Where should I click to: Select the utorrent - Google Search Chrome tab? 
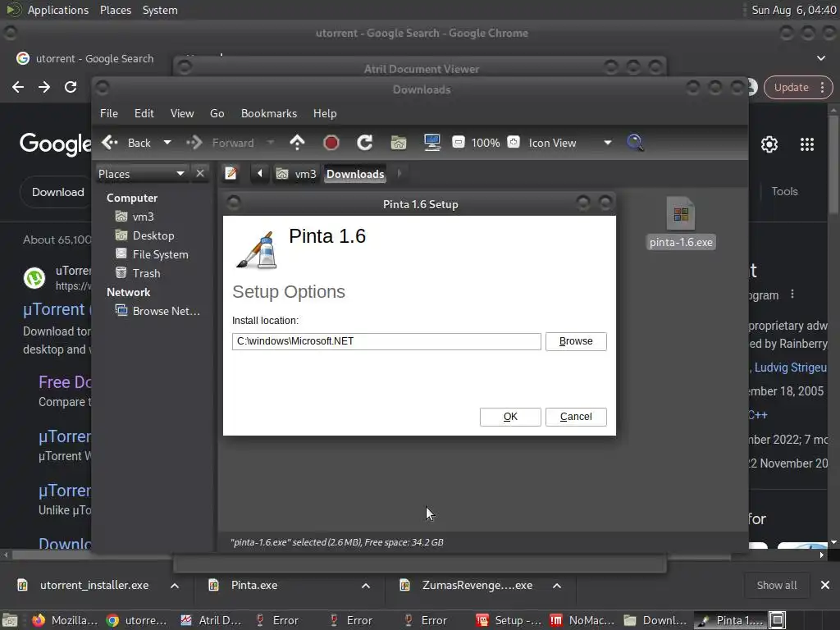(x=85, y=58)
